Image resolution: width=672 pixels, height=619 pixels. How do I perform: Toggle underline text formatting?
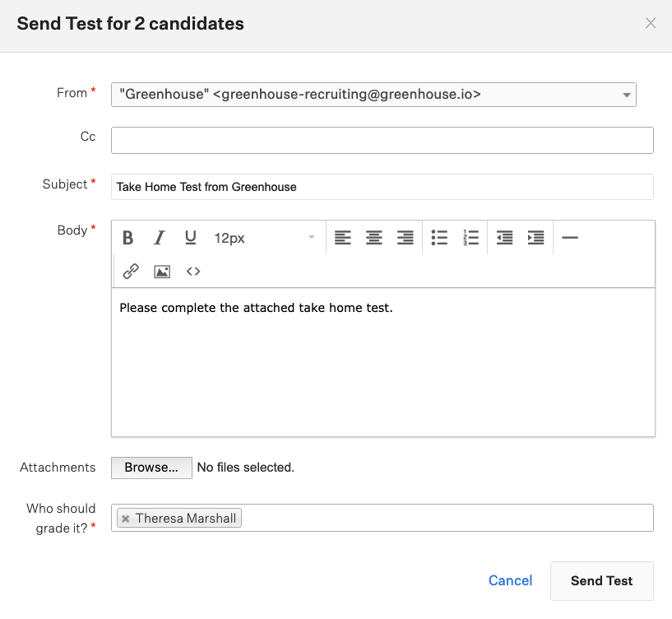191,238
